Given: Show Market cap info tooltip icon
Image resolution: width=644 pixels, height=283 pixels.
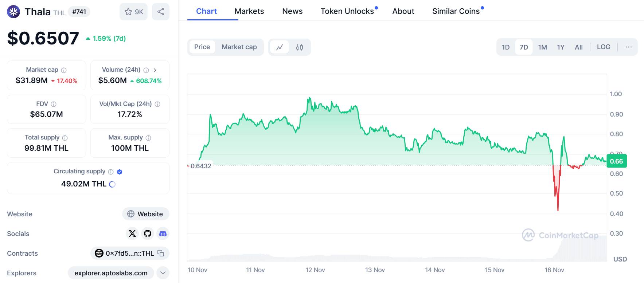Looking at the screenshot, I should (x=64, y=70).
